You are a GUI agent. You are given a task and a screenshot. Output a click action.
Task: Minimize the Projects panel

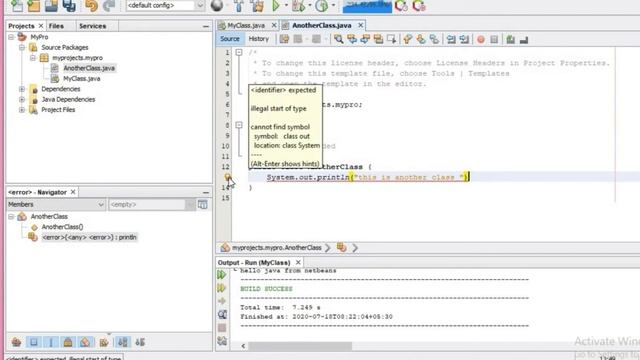(206, 26)
